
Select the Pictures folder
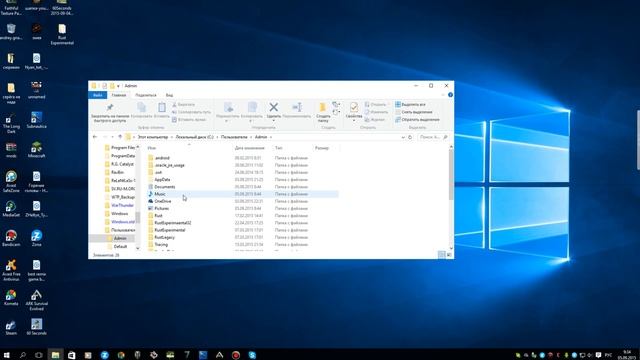[x=161, y=209]
